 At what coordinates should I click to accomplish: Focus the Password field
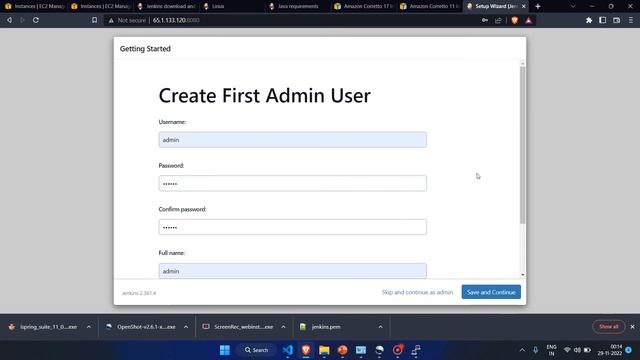pos(293,183)
